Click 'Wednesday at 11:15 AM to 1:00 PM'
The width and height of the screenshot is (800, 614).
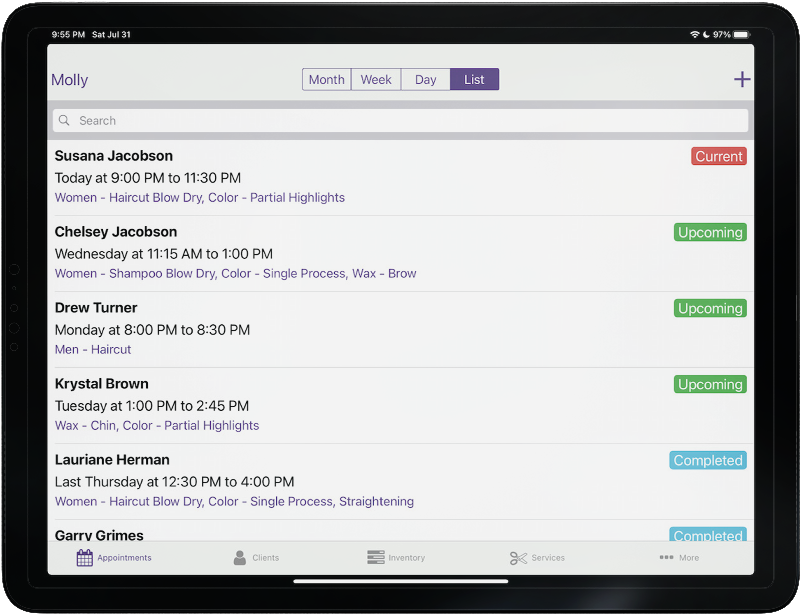click(164, 254)
